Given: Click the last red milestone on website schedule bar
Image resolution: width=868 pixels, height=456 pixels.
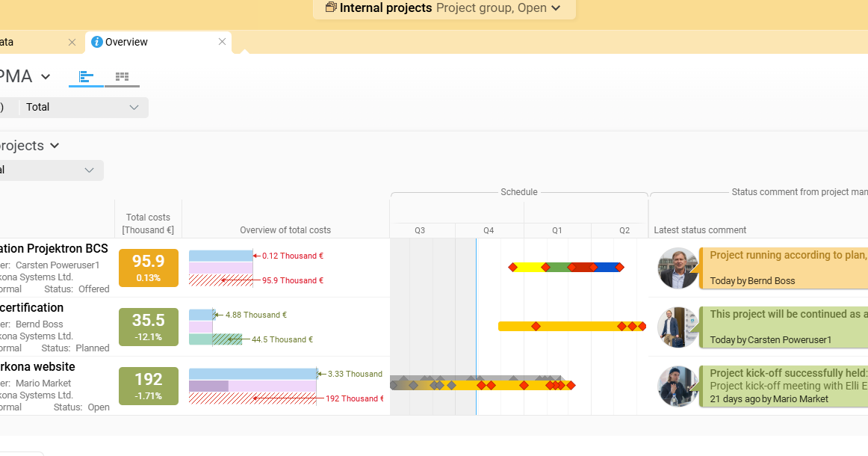Looking at the screenshot, I should click(x=571, y=385).
